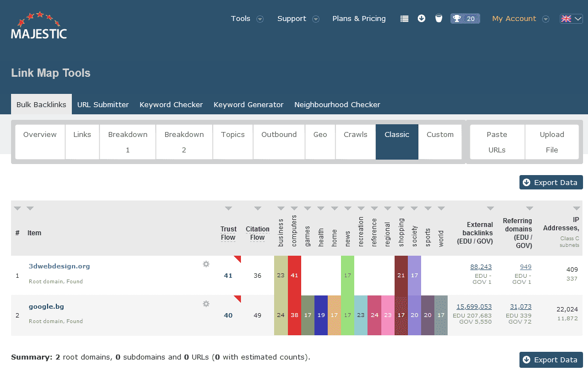Click the trophy badge showing 20
This screenshot has height=375, width=588.
tap(465, 19)
